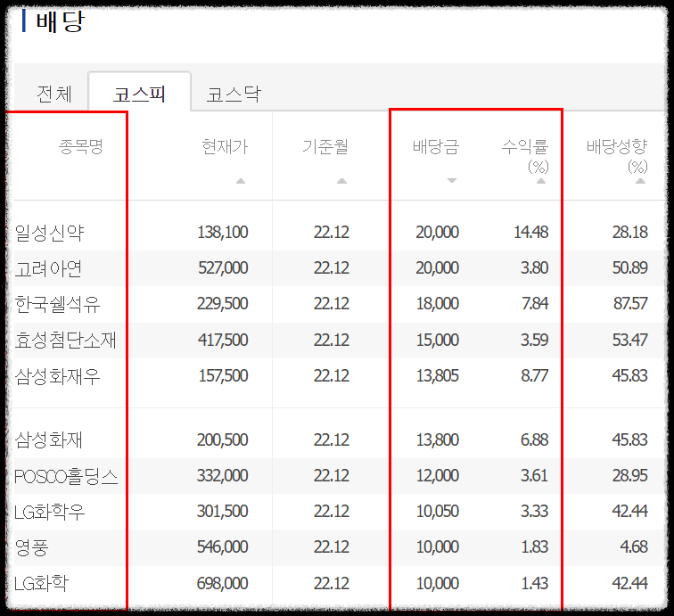This screenshot has height=616, width=674.
Task: Click the 수익률 header label
Action: [x=525, y=146]
